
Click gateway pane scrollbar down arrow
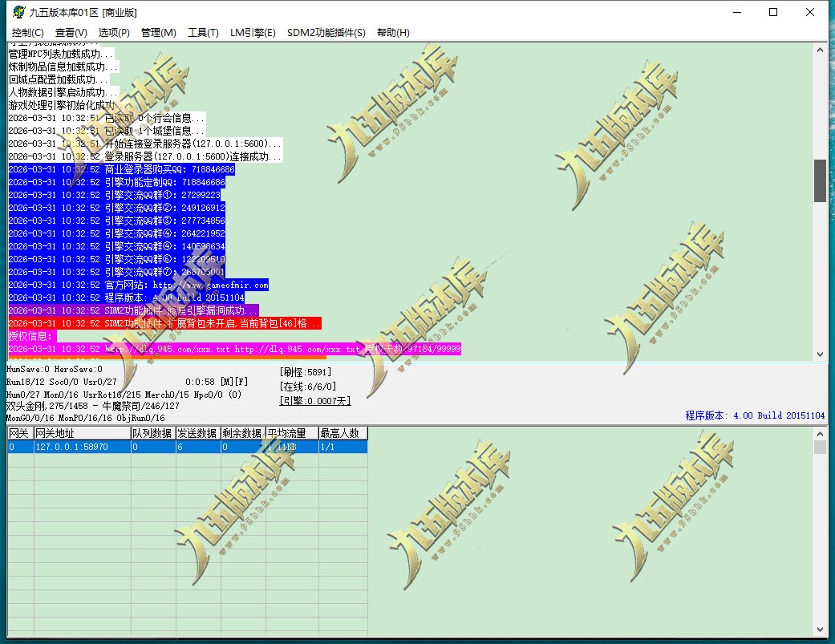pos(820,630)
